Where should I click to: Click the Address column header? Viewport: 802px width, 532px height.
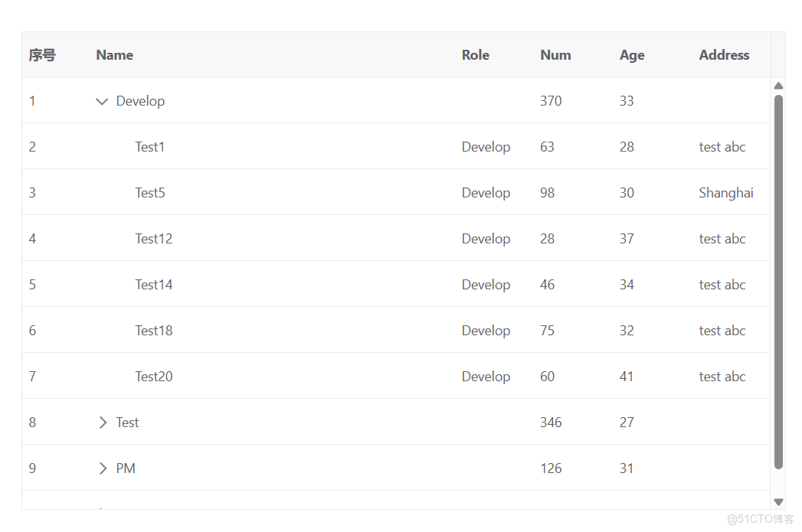(724, 55)
